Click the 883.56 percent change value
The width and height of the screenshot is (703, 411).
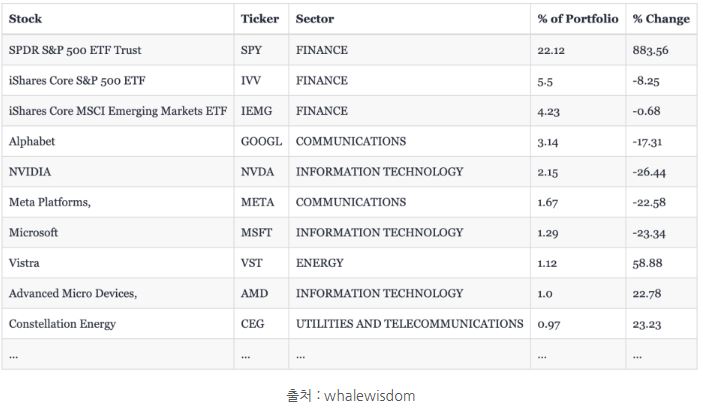[651, 50]
